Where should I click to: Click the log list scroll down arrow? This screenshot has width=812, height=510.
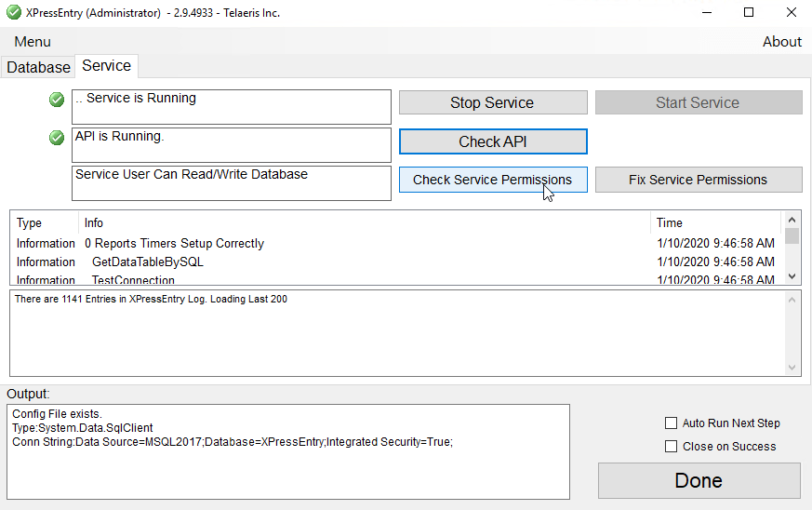click(792, 276)
